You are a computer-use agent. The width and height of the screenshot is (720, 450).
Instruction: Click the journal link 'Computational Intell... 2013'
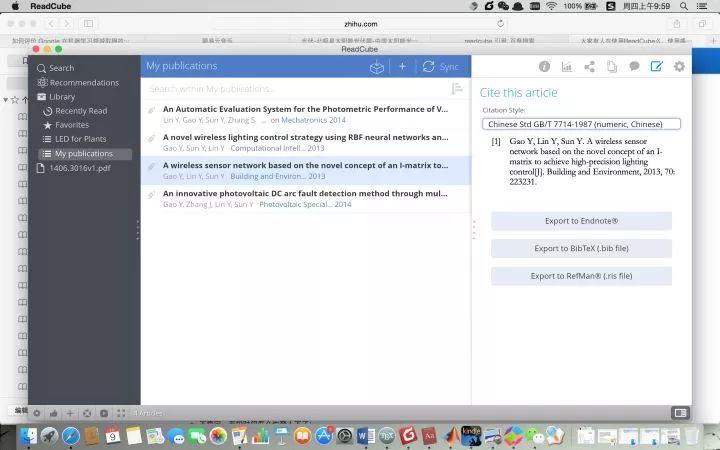click(x=277, y=148)
